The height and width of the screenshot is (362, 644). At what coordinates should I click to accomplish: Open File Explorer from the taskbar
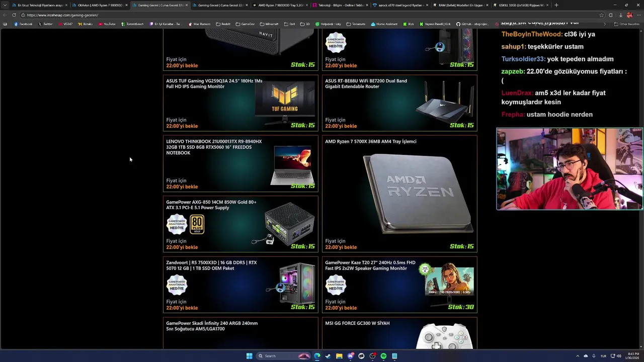point(339,356)
